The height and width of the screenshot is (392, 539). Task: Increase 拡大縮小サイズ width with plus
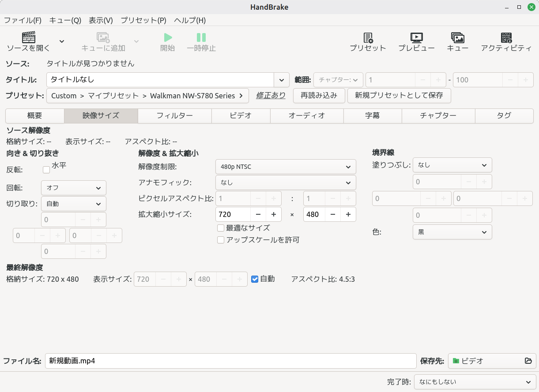tap(274, 214)
